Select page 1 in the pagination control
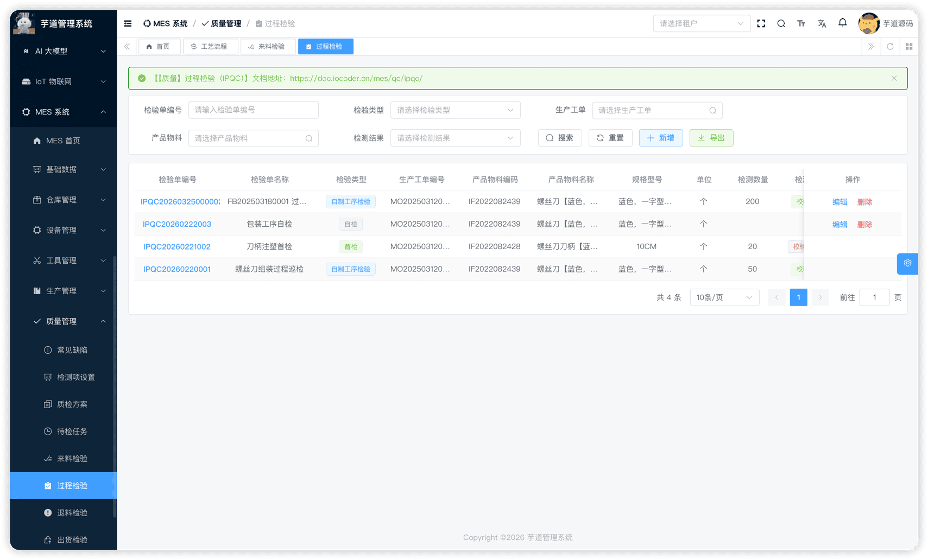Viewport: 928px width, 560px height. point(798,297)
